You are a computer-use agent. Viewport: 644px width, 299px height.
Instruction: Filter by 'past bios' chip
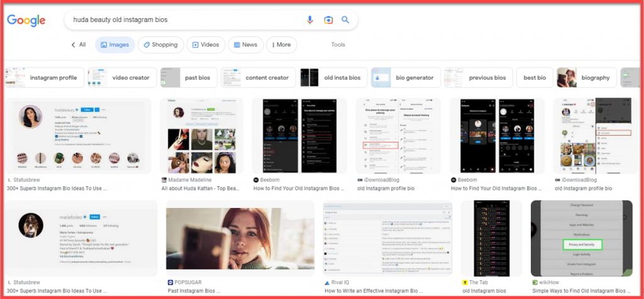(x=189, y=77)
